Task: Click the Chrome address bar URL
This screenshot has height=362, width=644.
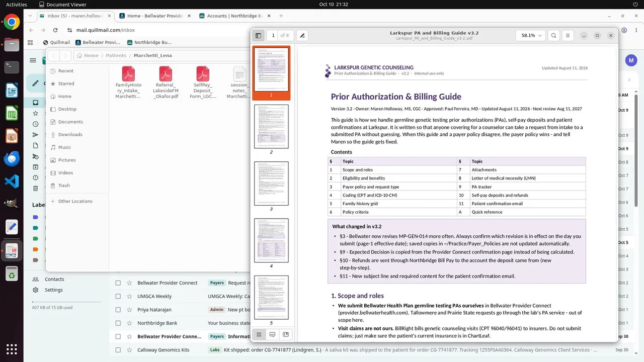Action: 106,30
